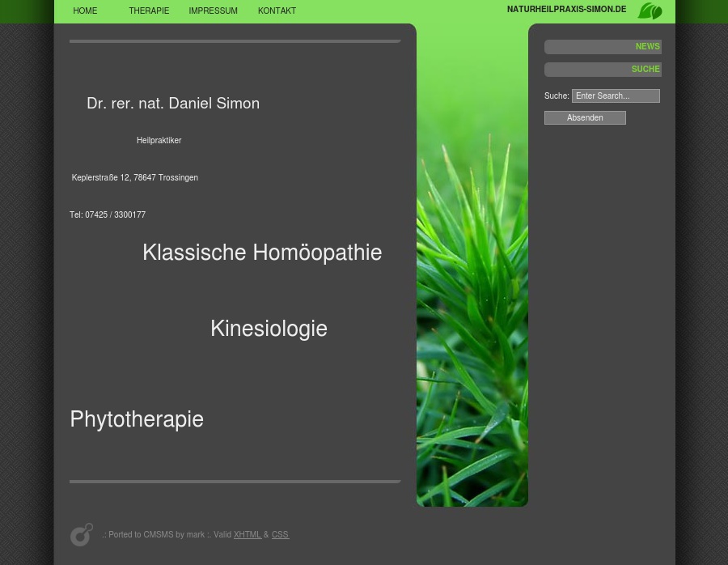Click the Phytotherapie heading

137,419
